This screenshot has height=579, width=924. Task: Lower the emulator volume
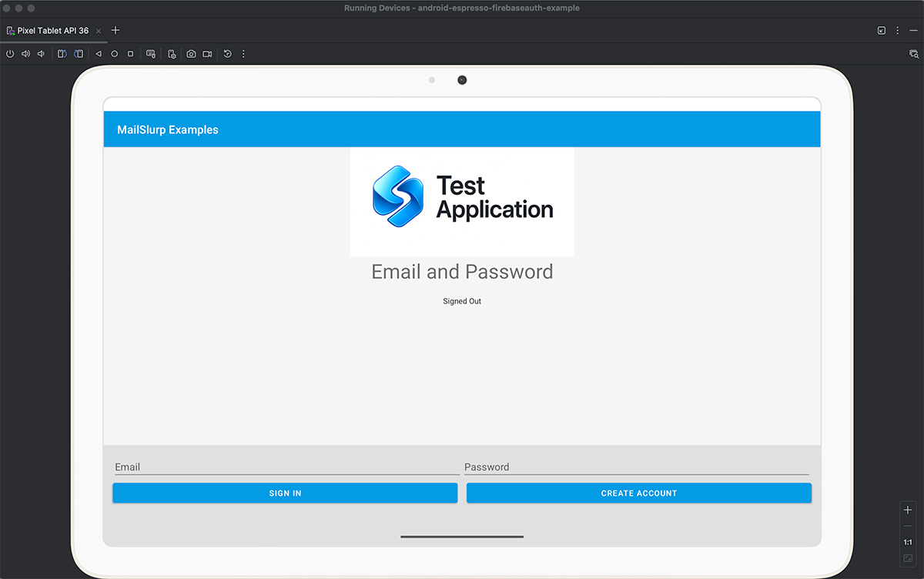(x=41, y=54)
